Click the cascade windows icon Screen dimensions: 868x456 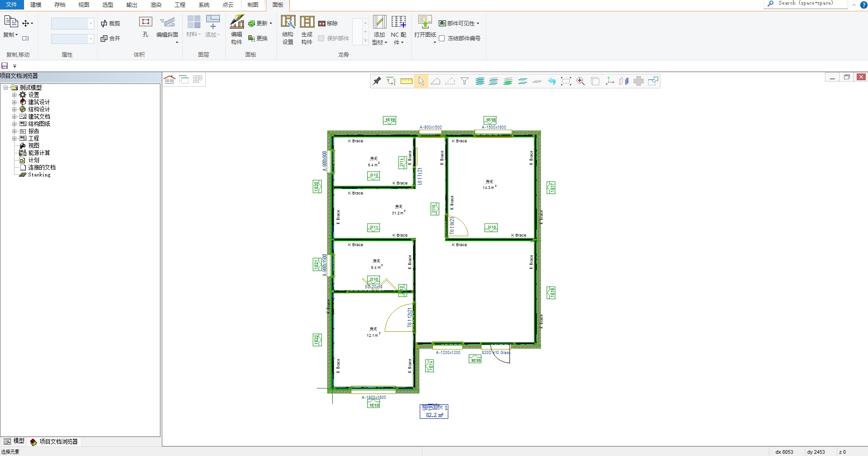(x=184, y=79)
